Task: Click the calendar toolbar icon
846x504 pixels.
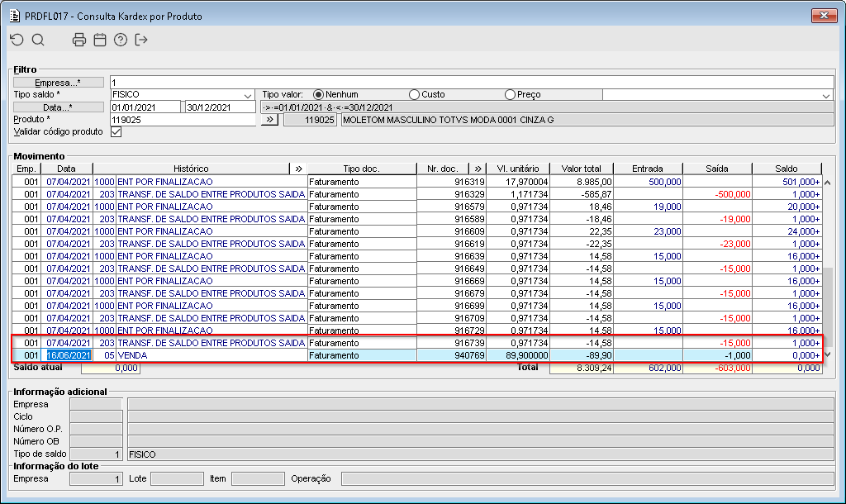Action: 100,40
